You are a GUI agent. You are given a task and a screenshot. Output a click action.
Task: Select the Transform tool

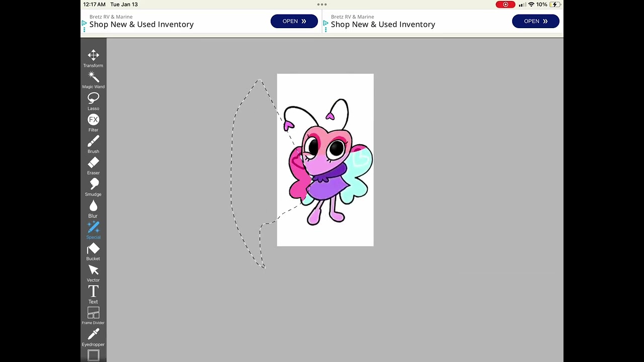[93, 58]
